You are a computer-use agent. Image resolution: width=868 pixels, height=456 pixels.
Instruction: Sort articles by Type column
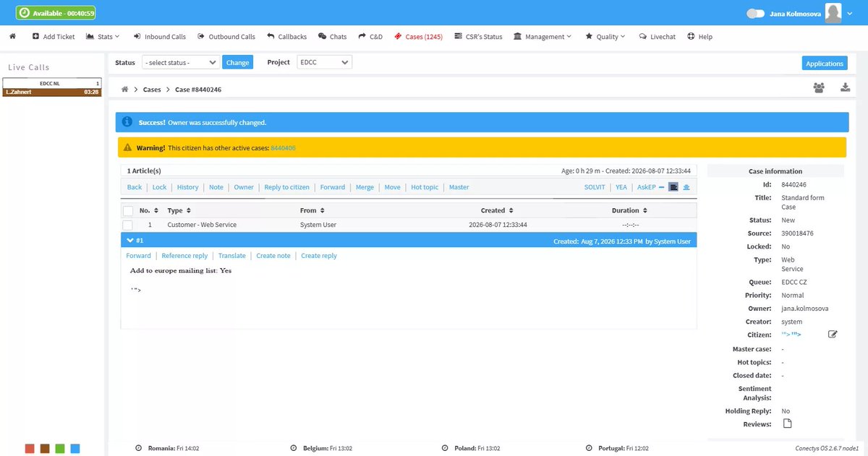(179, 210)
